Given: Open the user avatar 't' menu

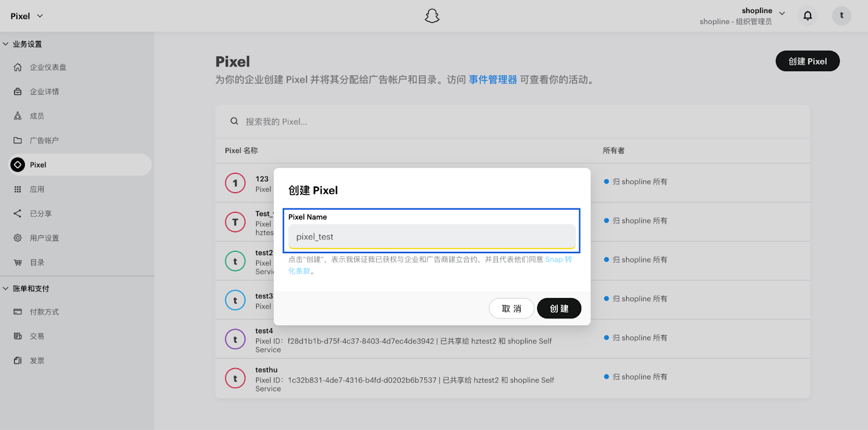Looking at the screenshot, I should pos(841,16).
